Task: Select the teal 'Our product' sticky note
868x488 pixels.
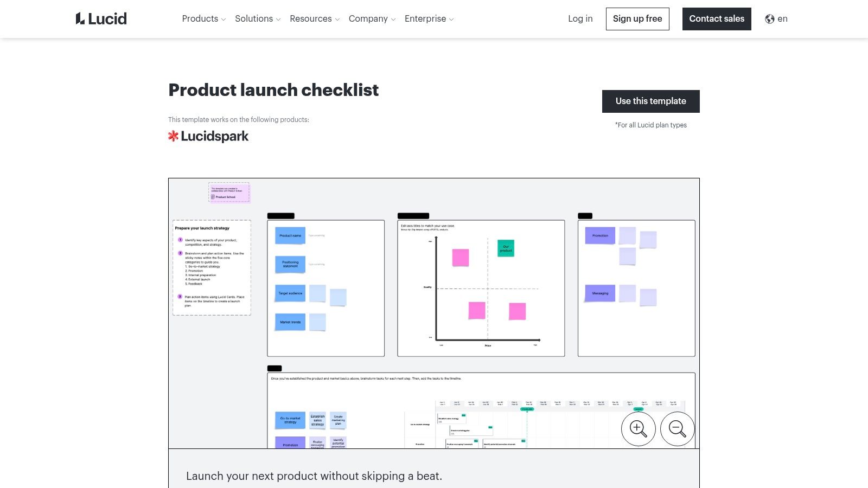Action: 505,248
